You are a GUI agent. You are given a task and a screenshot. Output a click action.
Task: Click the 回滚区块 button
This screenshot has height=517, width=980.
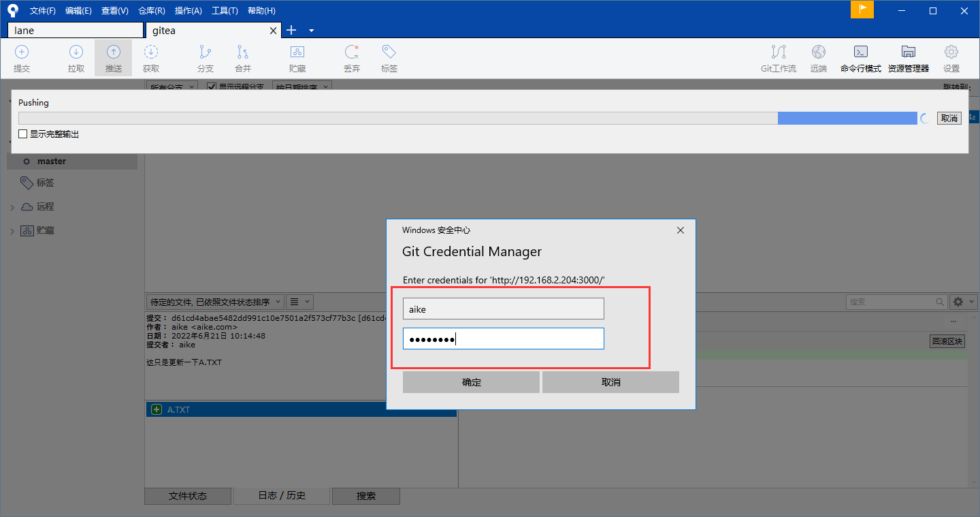[x=947, y=341]
